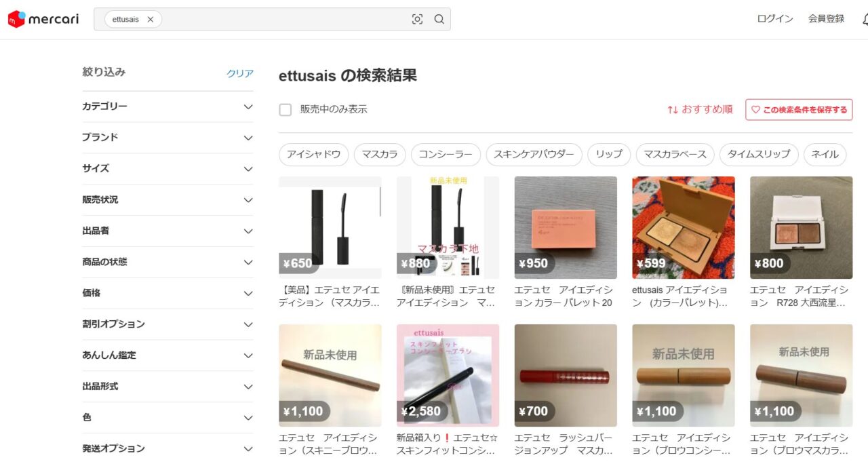Click the 会員登録 link
This screenshot has width=868, height=464.
click(826, 19)
